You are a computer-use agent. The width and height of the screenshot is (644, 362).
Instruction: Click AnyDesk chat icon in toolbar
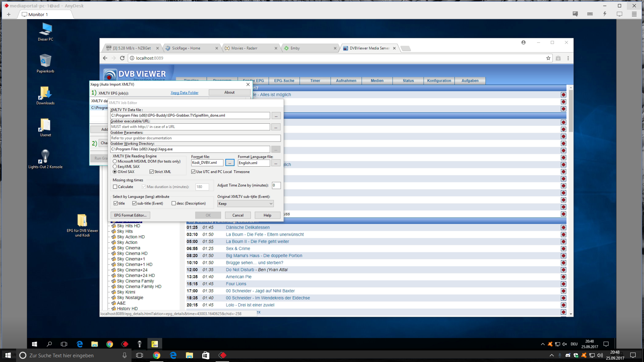coord(575,14)
